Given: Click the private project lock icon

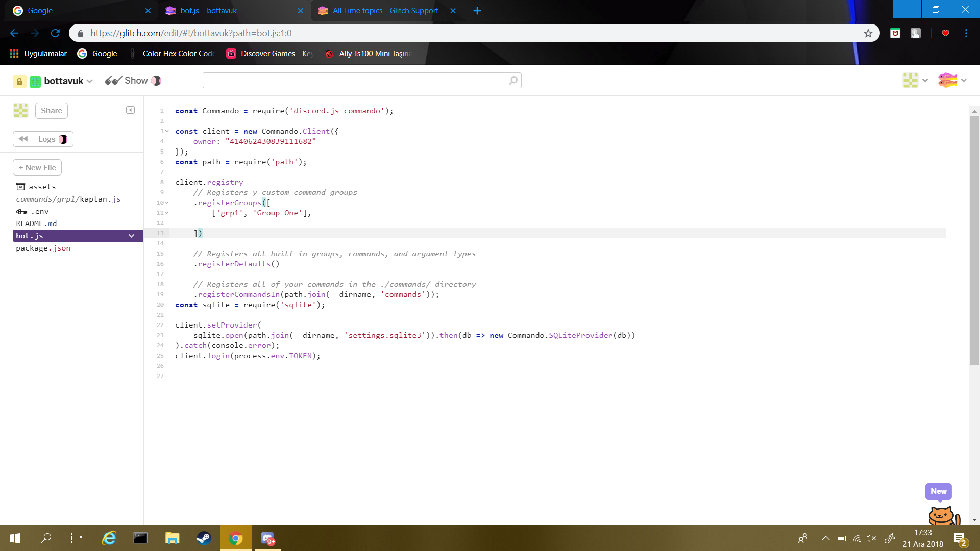Looking at the screenshot, I should coord(19,81).
